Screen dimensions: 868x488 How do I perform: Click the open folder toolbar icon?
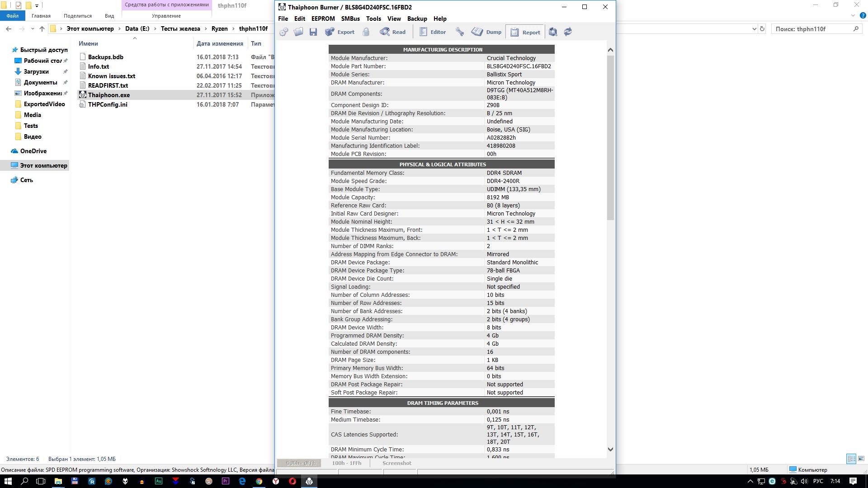[298, 32]
